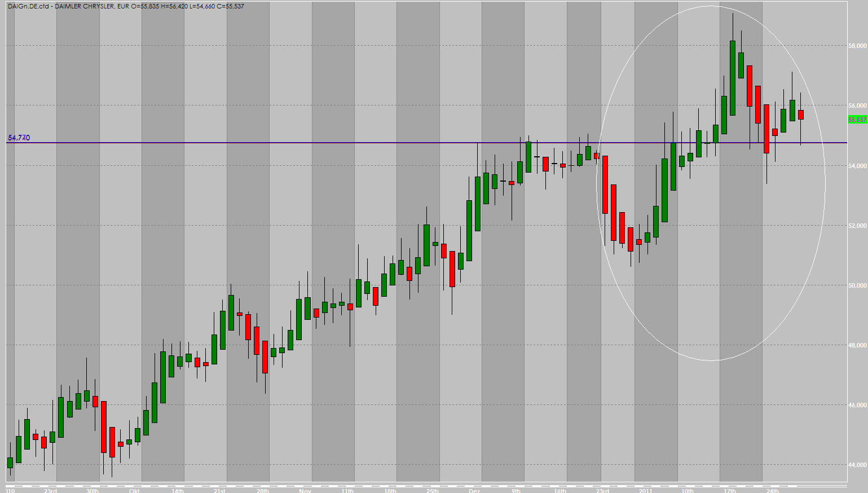
Task: Click the 18th label on the date axis
Action: 390,490
